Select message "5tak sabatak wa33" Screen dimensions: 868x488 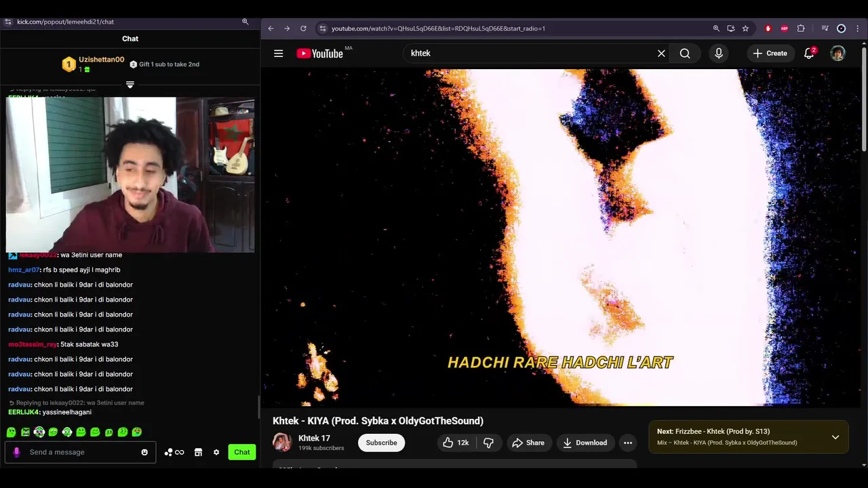pos(90,344)
